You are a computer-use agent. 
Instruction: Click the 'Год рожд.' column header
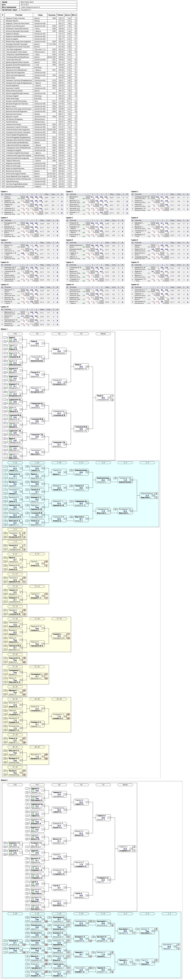pos(52,15)
